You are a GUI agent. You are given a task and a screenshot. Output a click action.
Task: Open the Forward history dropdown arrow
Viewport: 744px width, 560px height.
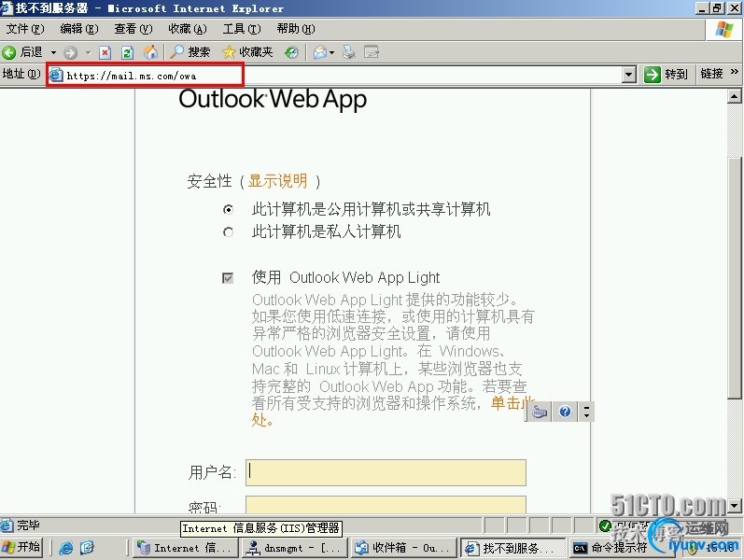89,52
